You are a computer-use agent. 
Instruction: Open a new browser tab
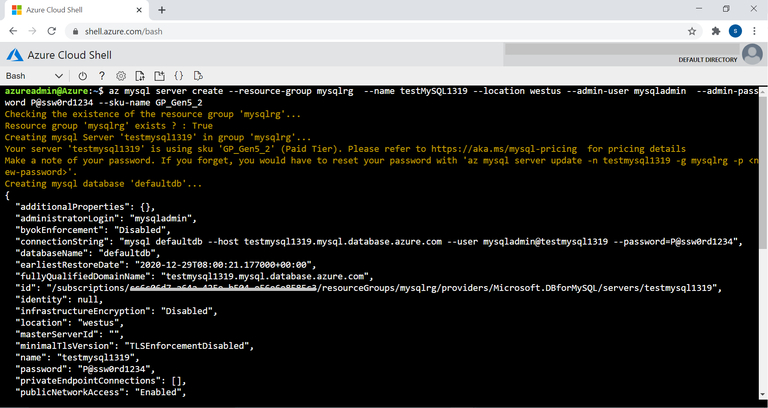tap(162, 9)
